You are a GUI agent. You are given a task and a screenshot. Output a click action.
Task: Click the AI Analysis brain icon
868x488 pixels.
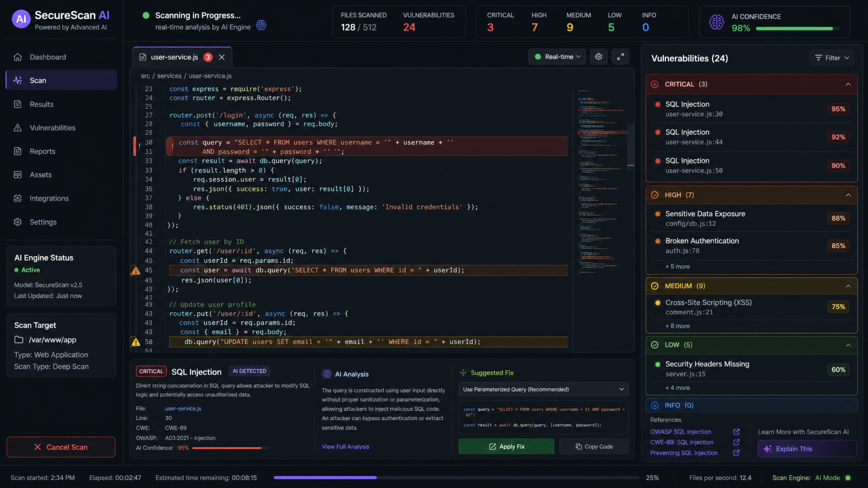(x=327, y=374)
